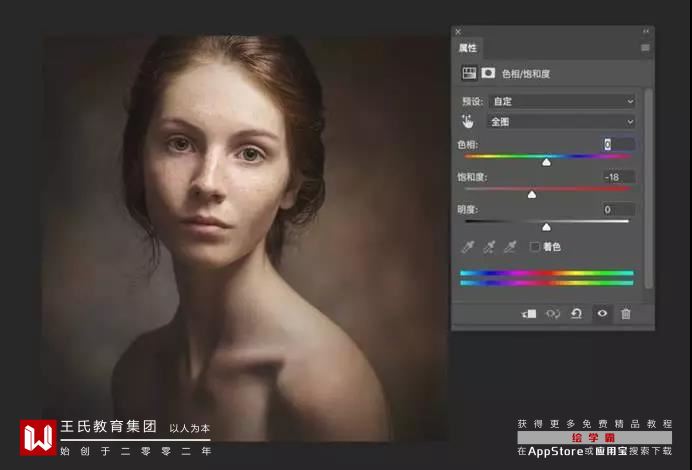The image size is (692, 470).
Task: Enable the 着色 colorize checkbox
Action: (x=534, y=247)
